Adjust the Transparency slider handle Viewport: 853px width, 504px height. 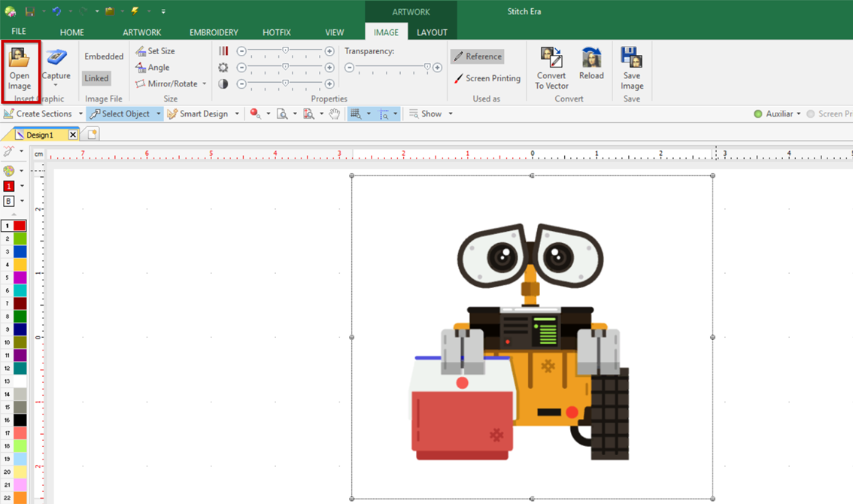(427, 67)
